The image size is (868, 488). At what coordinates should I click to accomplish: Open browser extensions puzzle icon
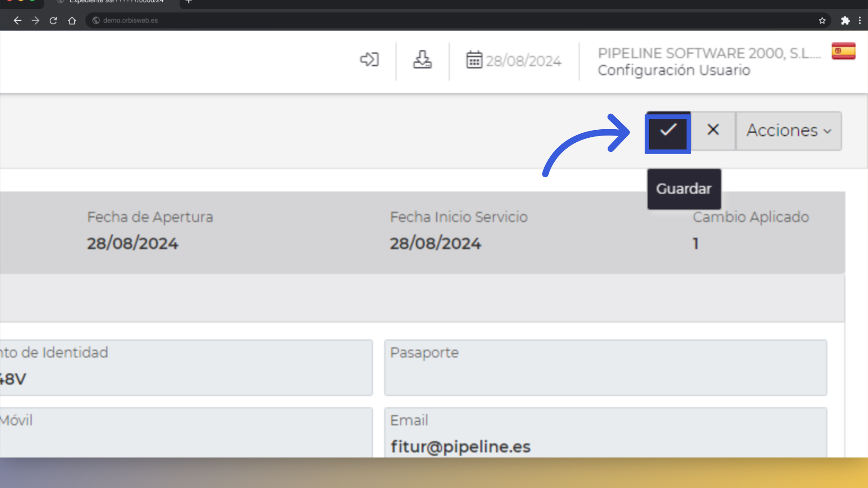tap(845, 20)
